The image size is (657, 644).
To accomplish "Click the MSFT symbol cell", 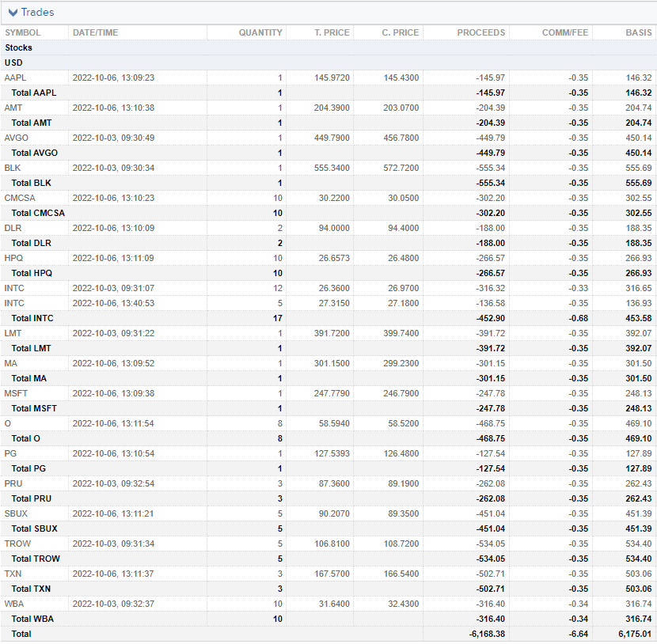I will 16,395.
